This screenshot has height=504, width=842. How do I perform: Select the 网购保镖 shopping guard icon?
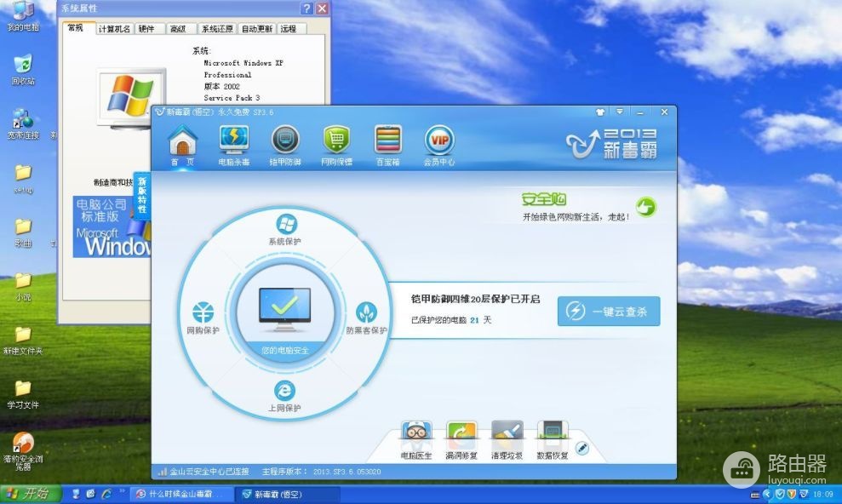point(336,146)
